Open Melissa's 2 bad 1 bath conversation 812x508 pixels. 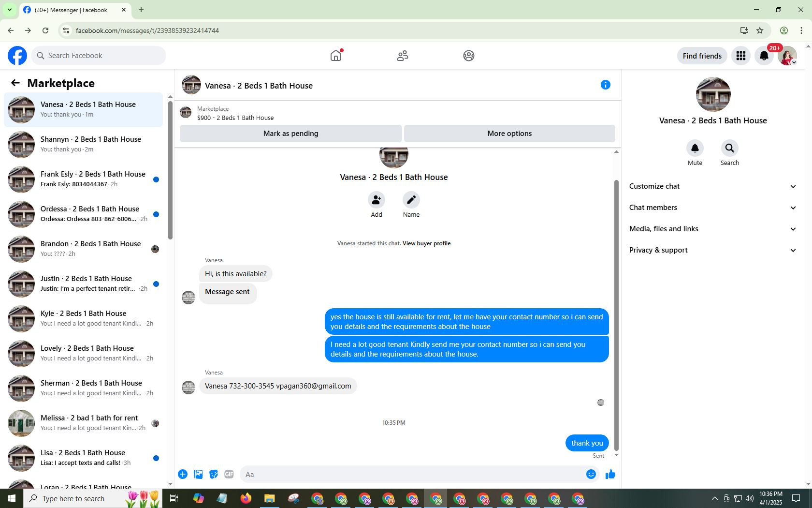click(83, 423)
